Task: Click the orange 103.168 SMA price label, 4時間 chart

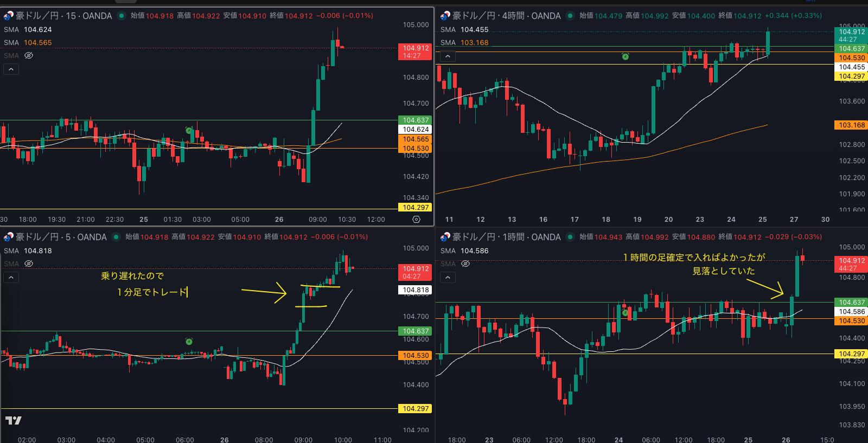Action: pyautogui.click(x=852, y=125)
